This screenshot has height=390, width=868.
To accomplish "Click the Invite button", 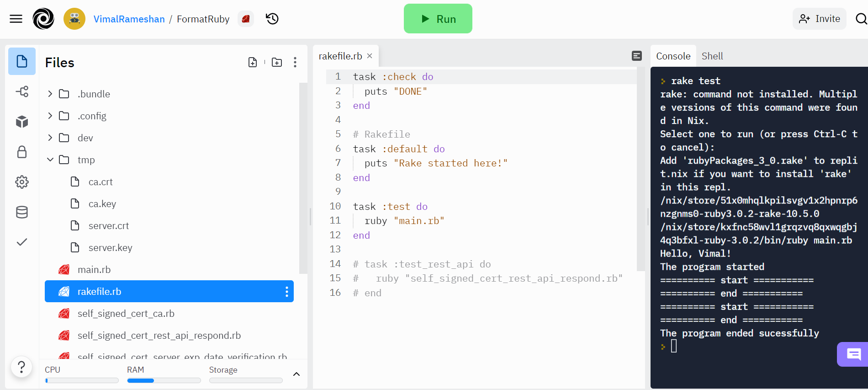I will 820,19.
